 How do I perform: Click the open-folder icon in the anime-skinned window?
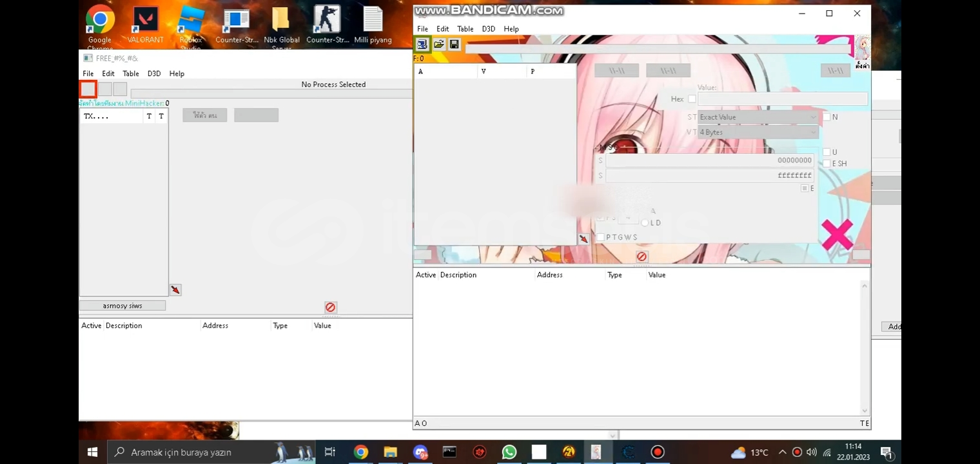438,44
